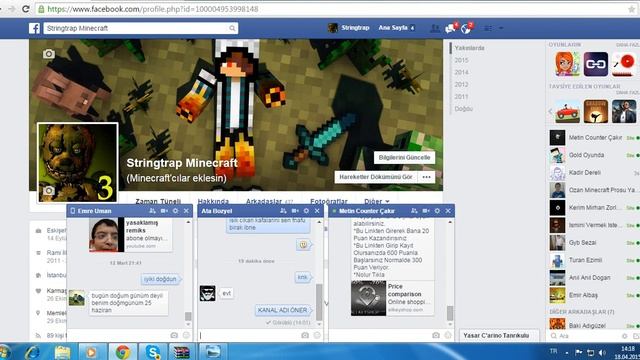Click the search magnifier icon in Facebook bar

point(232,28)
